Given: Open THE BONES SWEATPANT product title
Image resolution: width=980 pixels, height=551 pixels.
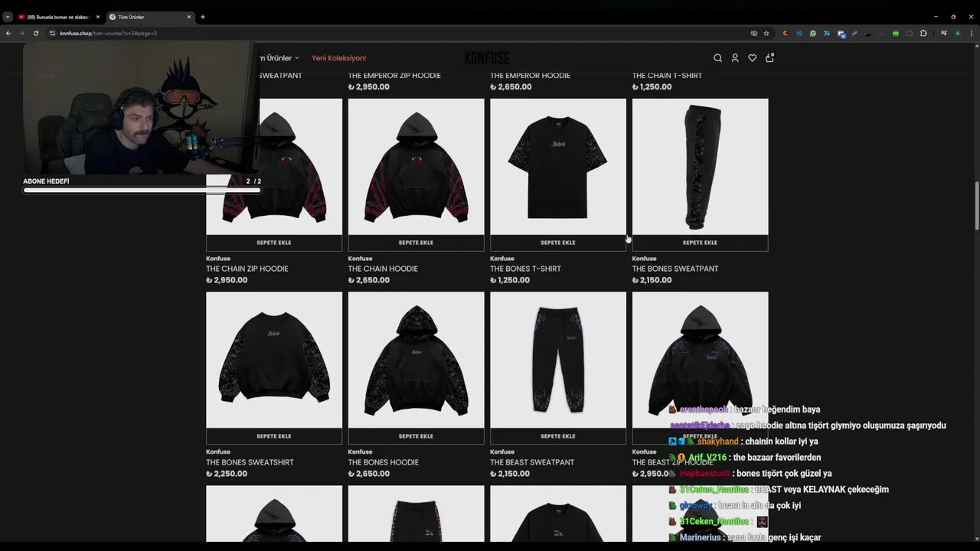Looking at the screenshot, I should click(x=675, y=269).
